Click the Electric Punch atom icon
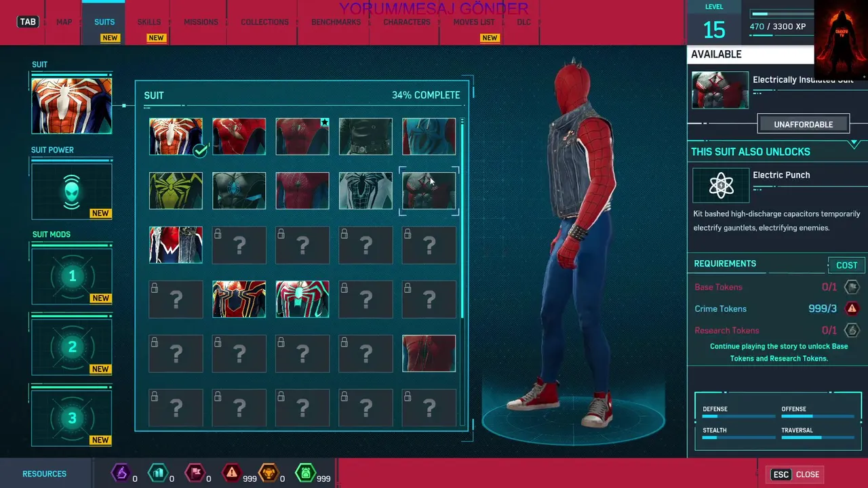This screenshot has width=868, height=488. click(721, 185)
